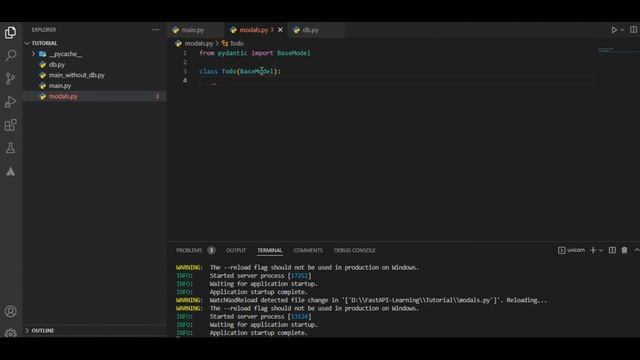The image size is (640, 360).
Task: Open the Explorer view in activity bar
Action: (x=11, y=32)
